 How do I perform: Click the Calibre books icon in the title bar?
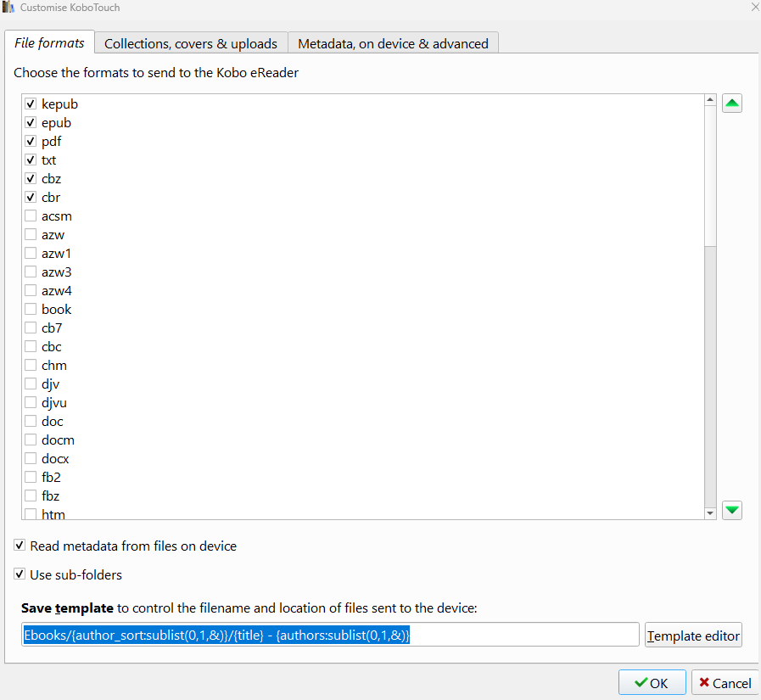click(8, 7)
